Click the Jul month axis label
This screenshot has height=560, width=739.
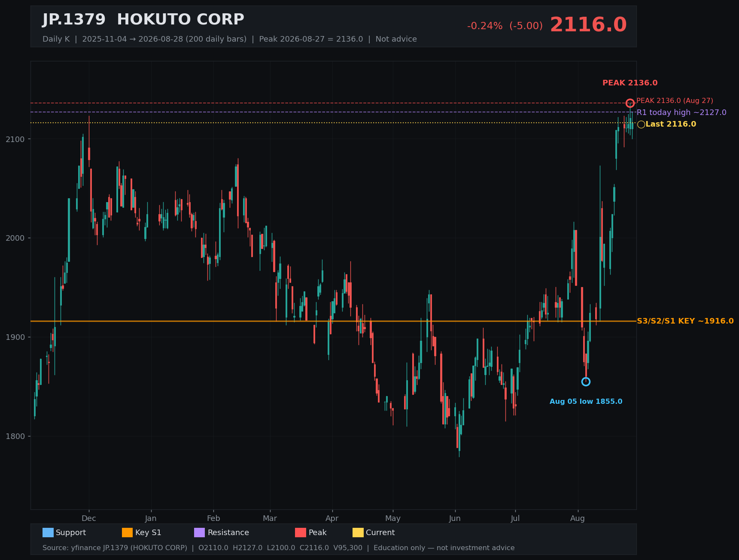point(515,518)
